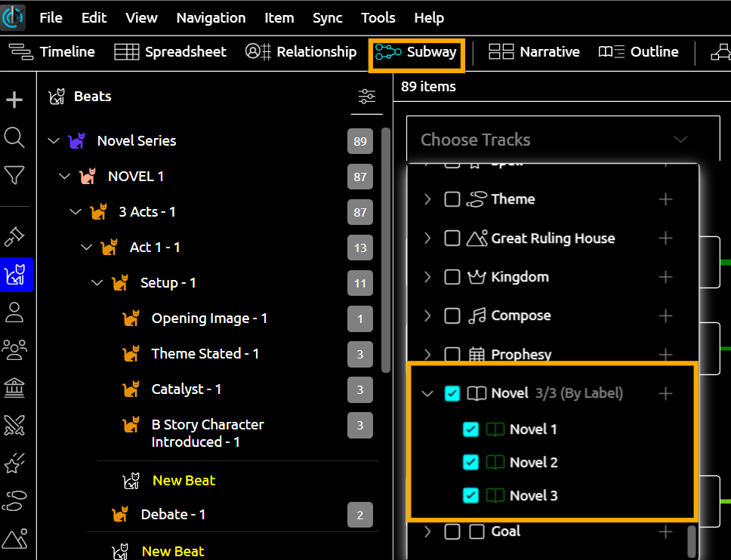Viewport: 731px width, 560px height.
Task: Check the Theme track checkbox
Action: pos(452,199)
